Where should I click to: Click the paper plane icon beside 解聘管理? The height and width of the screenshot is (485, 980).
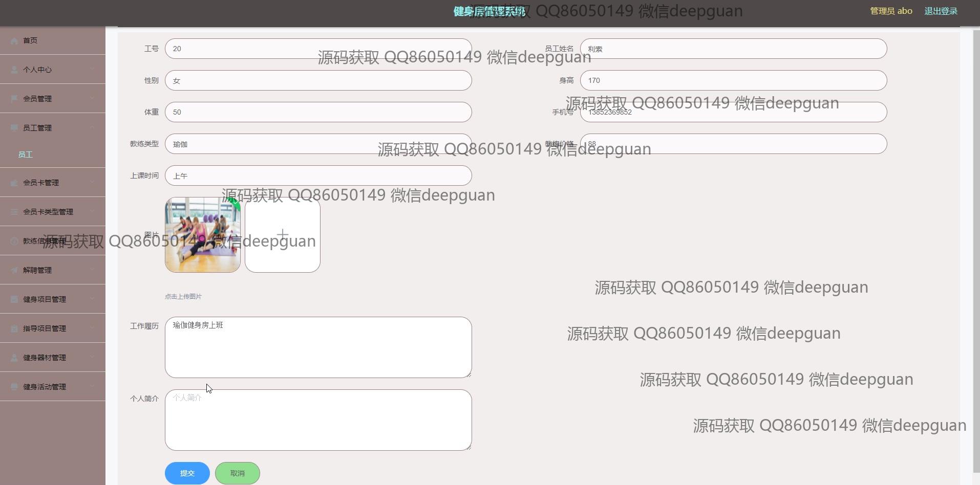[14, 270]
